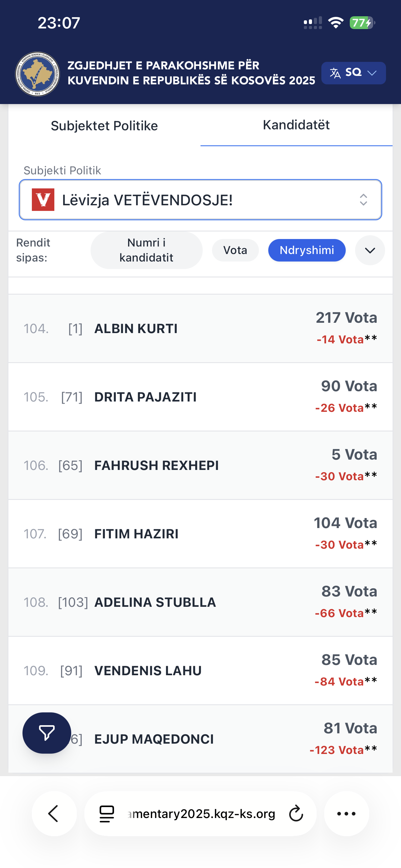Tap the floating filter funnel button
The image size is (401, 868).
(47, 733)
